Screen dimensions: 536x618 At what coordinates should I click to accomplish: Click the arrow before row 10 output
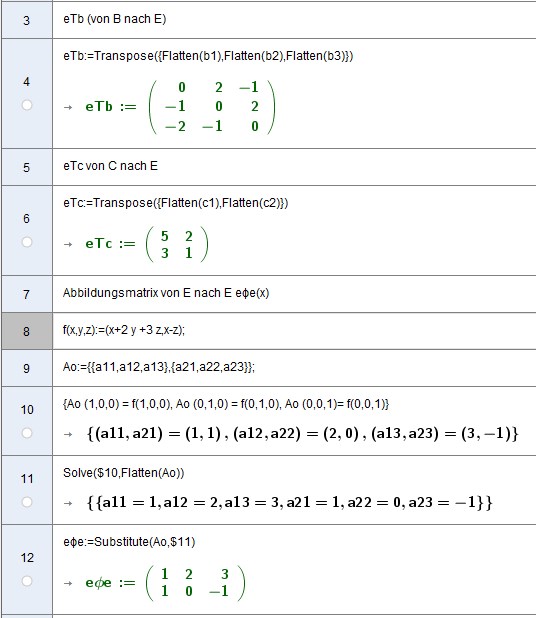68,434
